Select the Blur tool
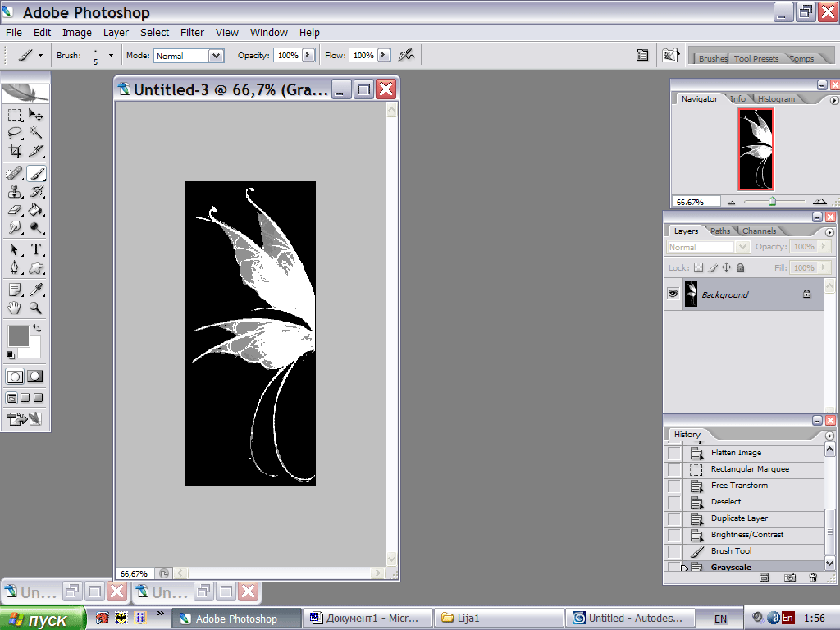840x630 pixels. (15, 228)
